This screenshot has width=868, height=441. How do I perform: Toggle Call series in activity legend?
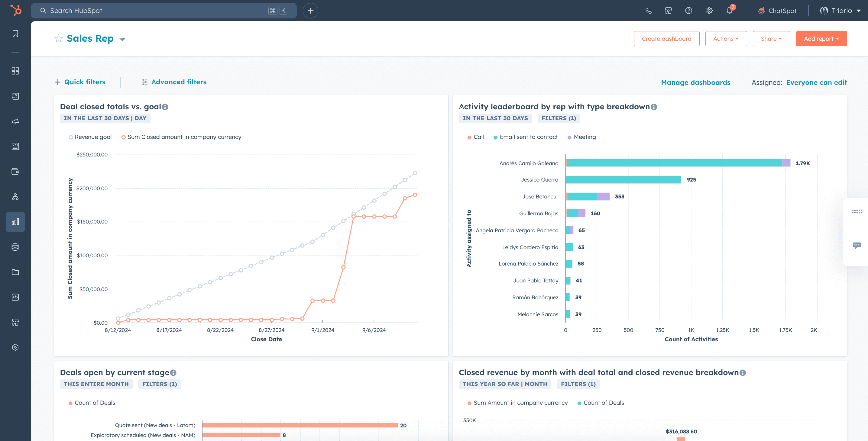[x=475, y=137]
